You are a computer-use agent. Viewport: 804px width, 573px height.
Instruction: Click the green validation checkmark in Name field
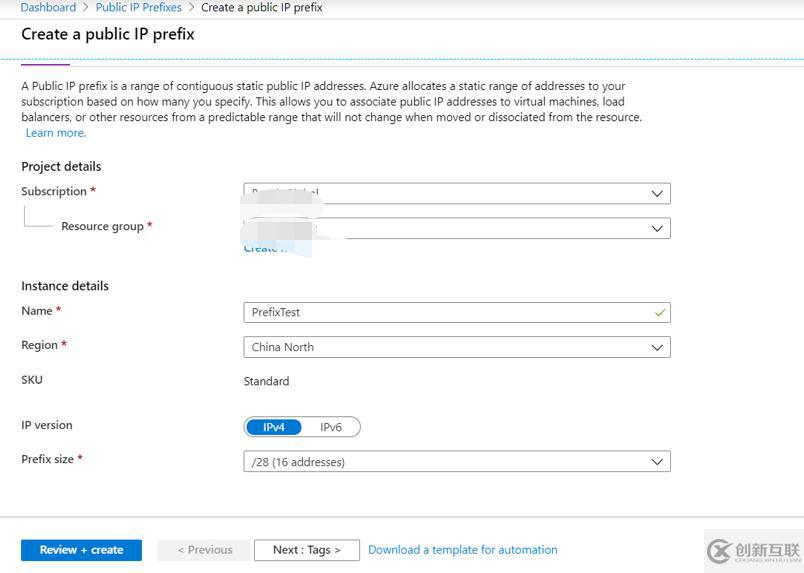(x=660, y=312)
